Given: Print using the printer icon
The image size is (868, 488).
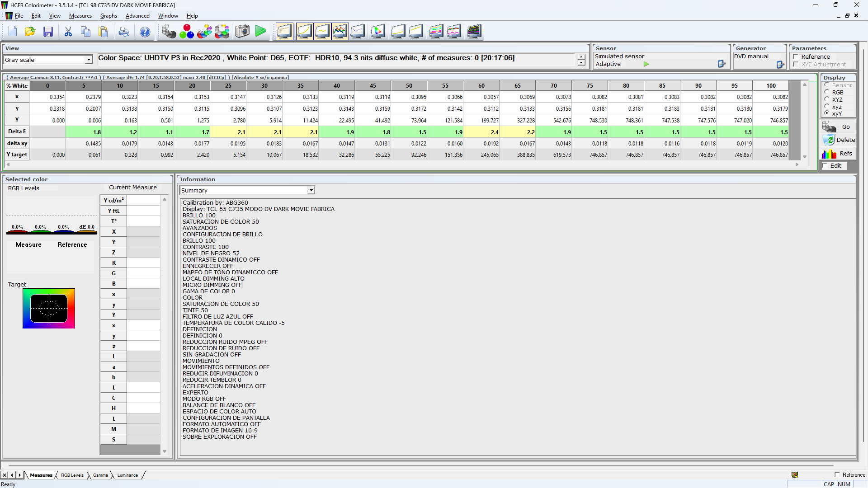Looking at the screenshot, I should [124, 31].
